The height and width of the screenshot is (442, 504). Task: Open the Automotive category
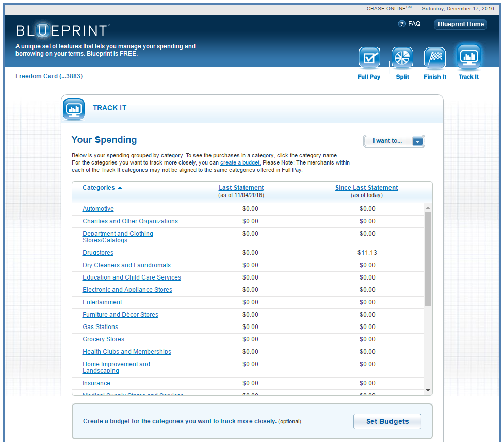[x=98, y=209]
